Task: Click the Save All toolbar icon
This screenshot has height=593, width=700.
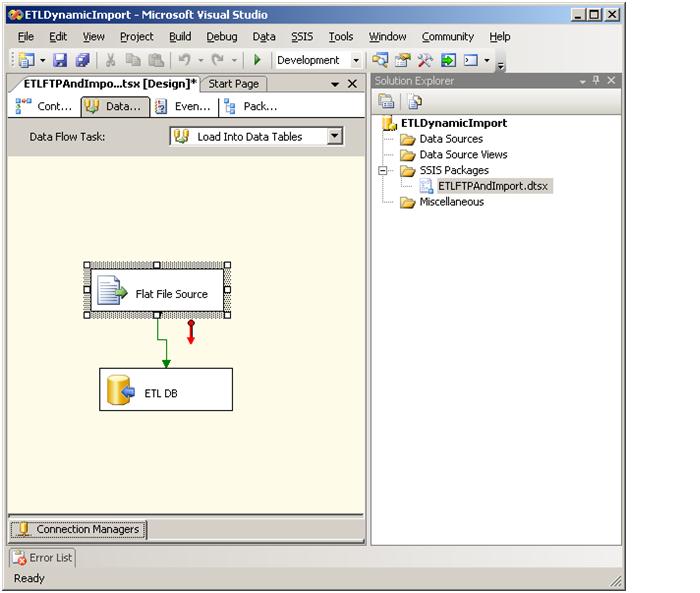Action: [83, 60]
